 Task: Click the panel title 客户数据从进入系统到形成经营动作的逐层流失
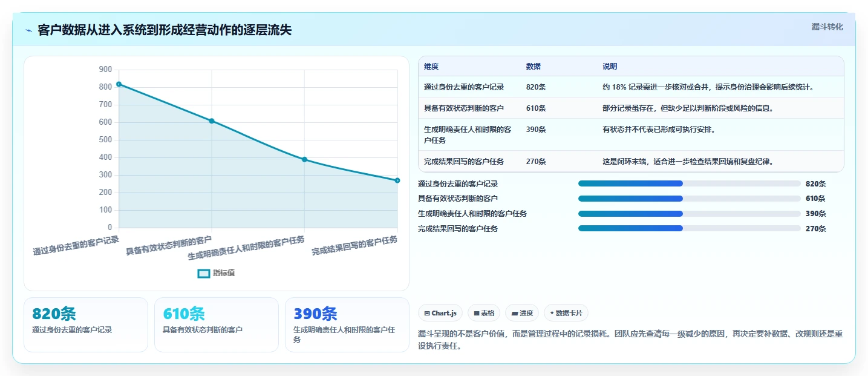[165, 30]
